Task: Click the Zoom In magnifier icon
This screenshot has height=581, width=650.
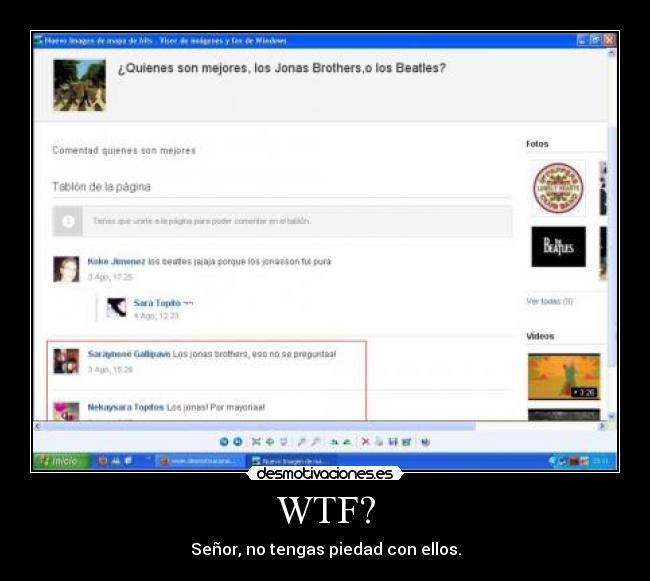Action: click(302, 442)
